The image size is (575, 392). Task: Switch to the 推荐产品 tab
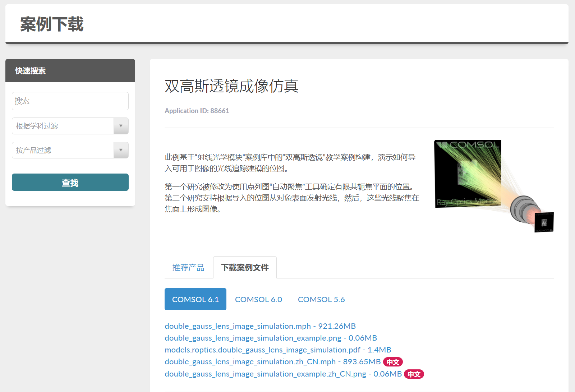(x=188, y=268)
